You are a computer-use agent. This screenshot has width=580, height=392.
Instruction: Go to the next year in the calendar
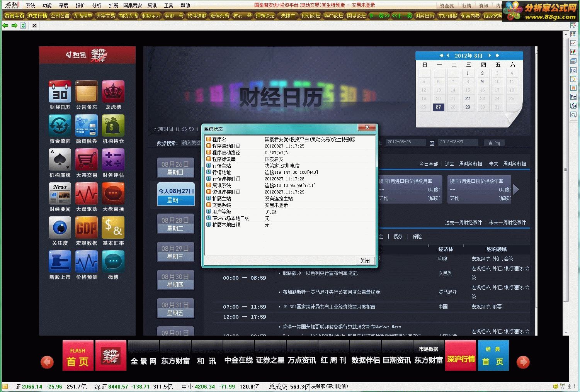pyautogui.click(x=497, y=56)
